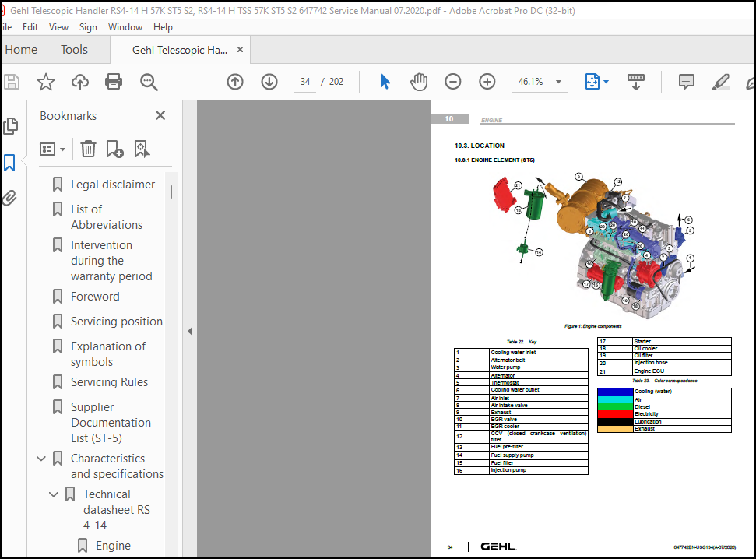756x559 pixels.
Task: Click the blue Cooling (water) color cell
Action: 615,392
